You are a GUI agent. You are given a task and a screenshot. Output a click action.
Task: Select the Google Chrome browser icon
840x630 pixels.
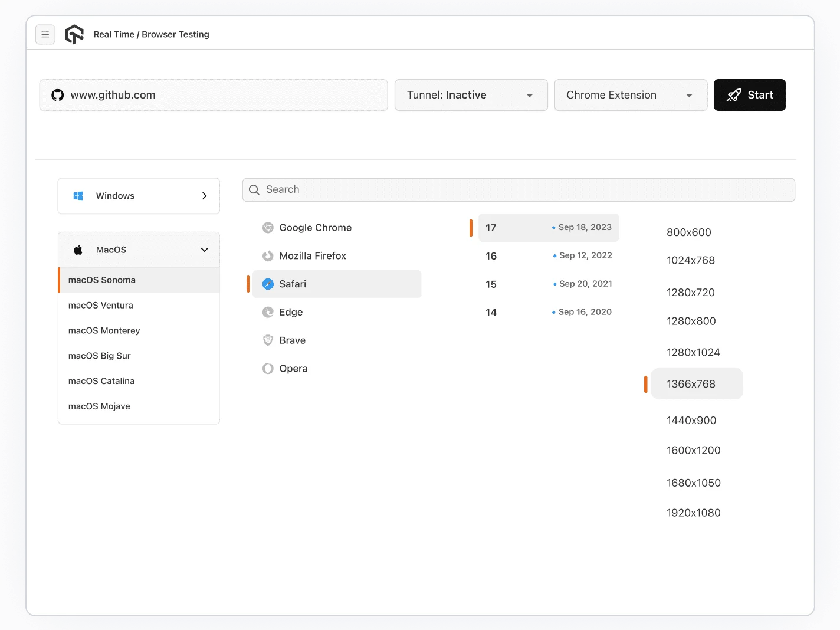(x=268, y=228)
